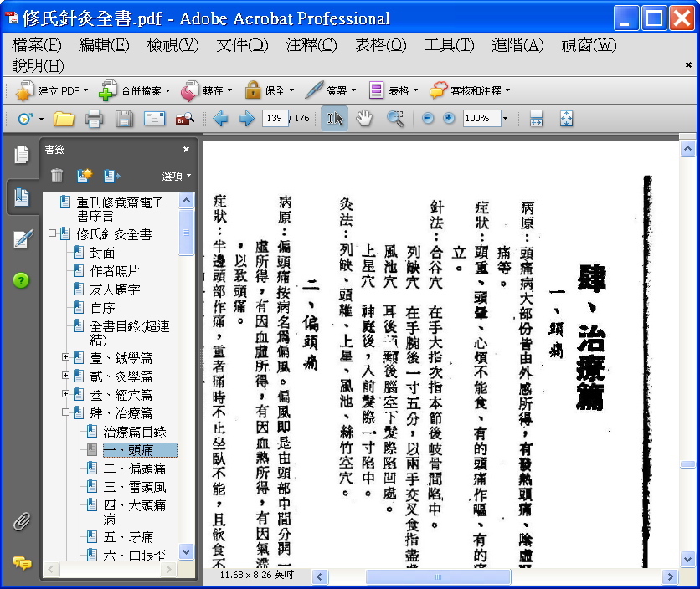This screenshot has height=589, width=700.
Task: Open the 檢視(V) menu
Action: point(172,45)
